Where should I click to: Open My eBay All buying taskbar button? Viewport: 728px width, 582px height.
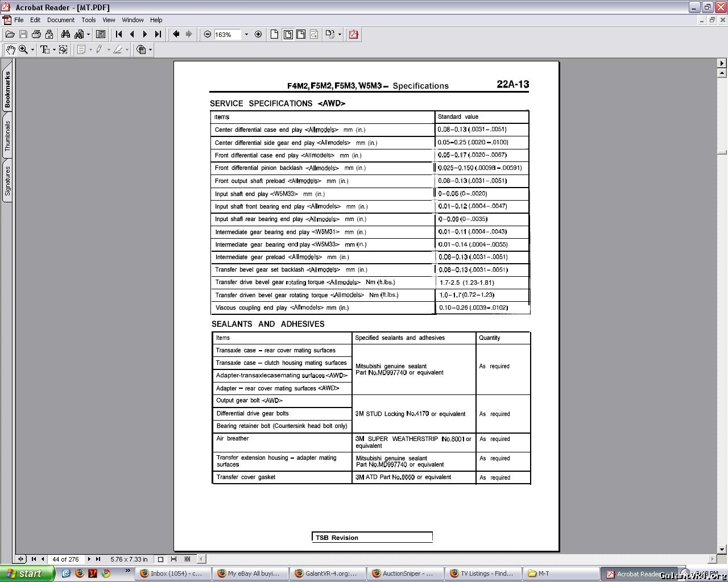(x=251, y=573)
